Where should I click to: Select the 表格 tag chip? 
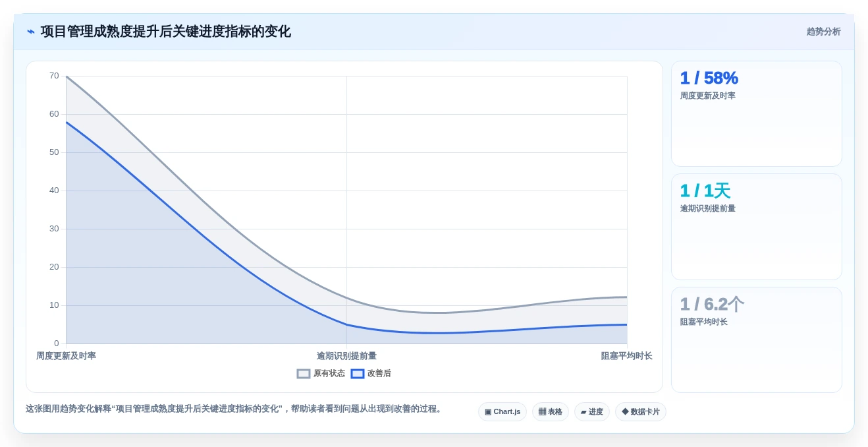[x=551, y=411]
